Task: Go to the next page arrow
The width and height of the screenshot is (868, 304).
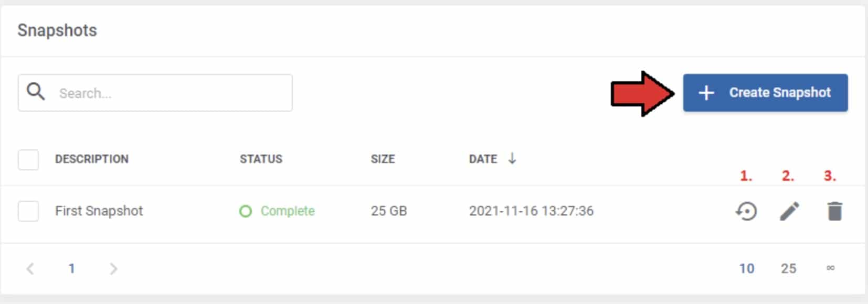Action: point(113,269)
